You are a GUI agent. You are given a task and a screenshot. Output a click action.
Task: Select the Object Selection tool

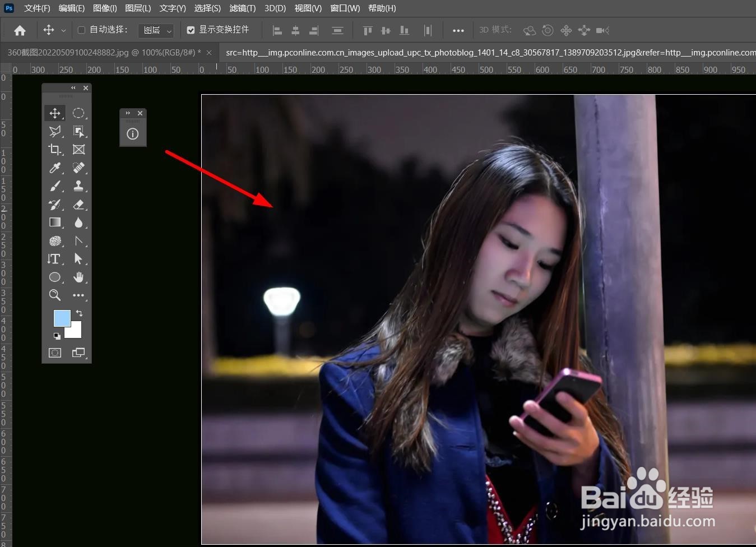78,131
